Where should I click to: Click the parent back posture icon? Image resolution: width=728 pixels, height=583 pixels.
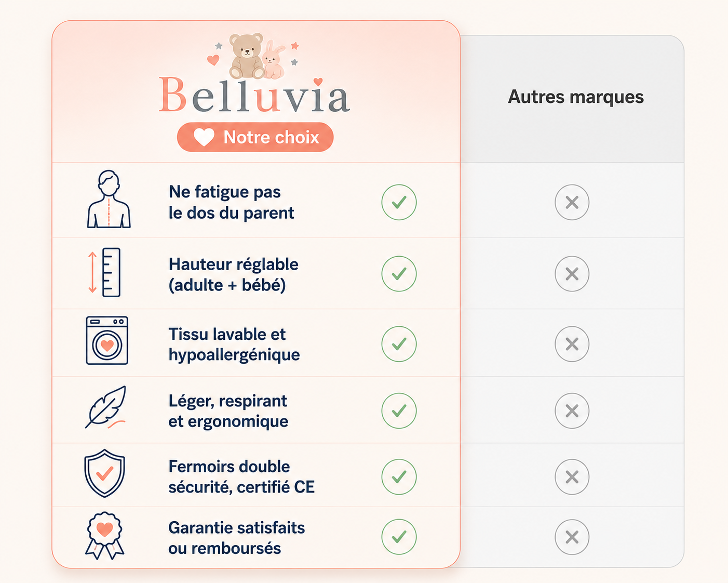(109, 199)
